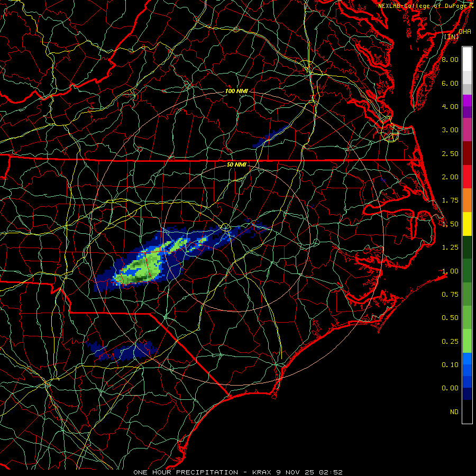Click the "8.00" legend value
The width and height of the screenshot is (476, 476).
tap(450, 59)
